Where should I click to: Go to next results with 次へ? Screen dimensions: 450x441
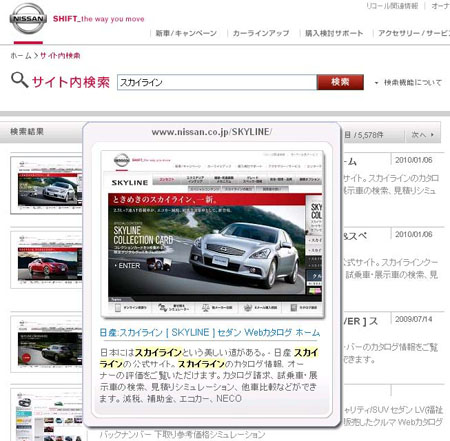tap(423, 135)
